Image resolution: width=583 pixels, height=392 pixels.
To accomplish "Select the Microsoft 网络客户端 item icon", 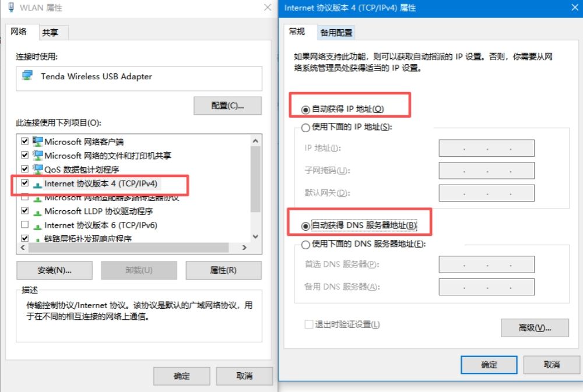I will tap(37, 141).
